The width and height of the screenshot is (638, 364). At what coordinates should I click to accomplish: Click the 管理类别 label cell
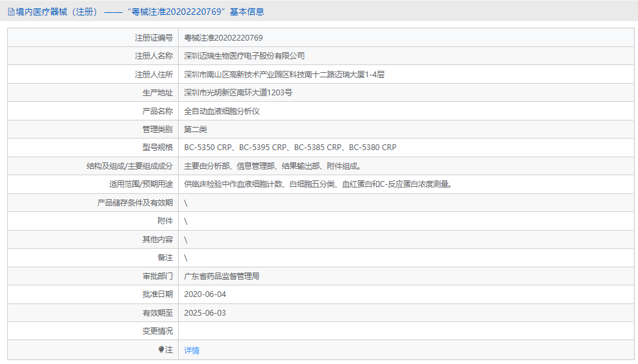[93, 129]
